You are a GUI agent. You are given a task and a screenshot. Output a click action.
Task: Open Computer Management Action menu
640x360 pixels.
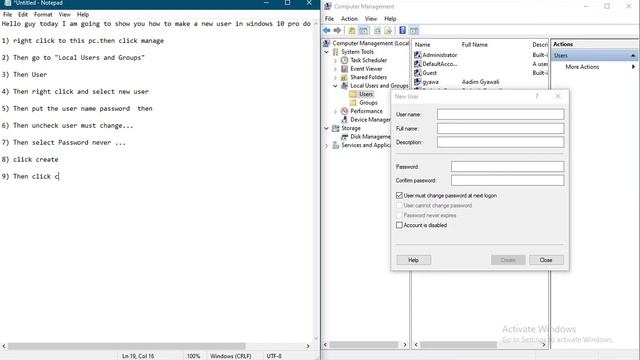(x=349, y=19)
